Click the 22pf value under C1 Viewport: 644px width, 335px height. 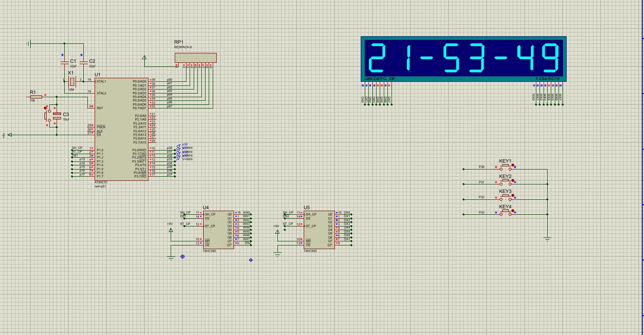(73, 66)
